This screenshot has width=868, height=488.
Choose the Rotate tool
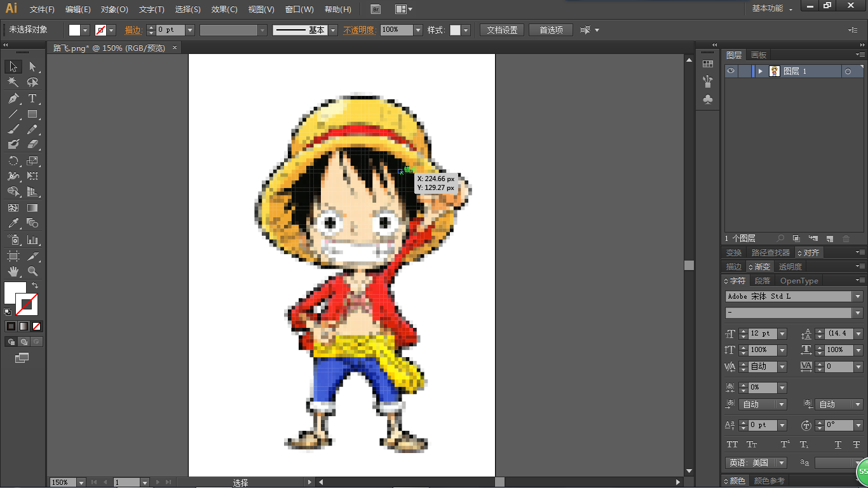point(13,161)
